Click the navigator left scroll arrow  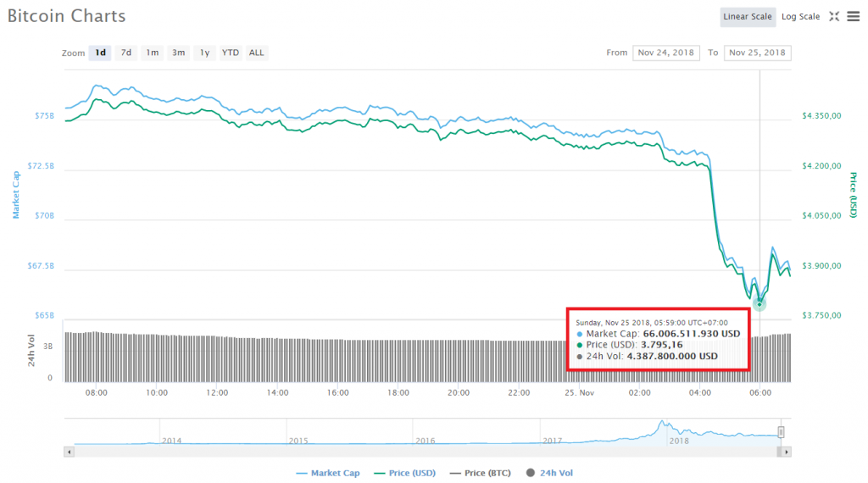coord(70,452)
